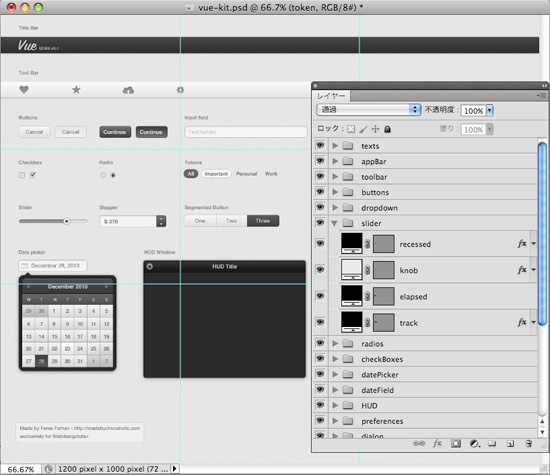
Task: Click the Text holder input field
Action: pyautogui.click(x=246, y=132)
